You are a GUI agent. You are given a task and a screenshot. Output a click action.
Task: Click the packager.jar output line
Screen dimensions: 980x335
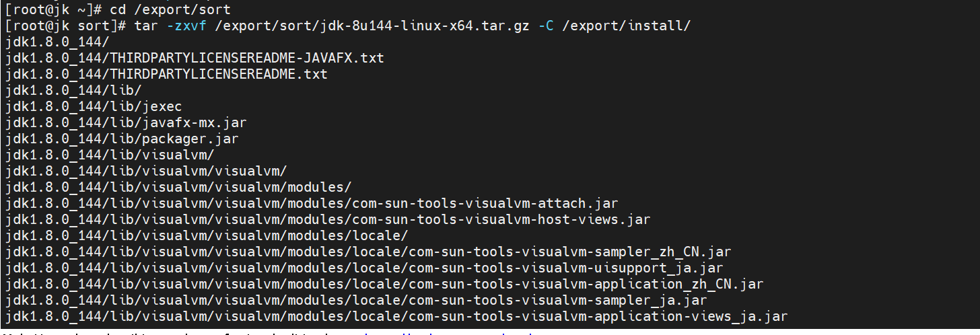(x=121, y=139)
